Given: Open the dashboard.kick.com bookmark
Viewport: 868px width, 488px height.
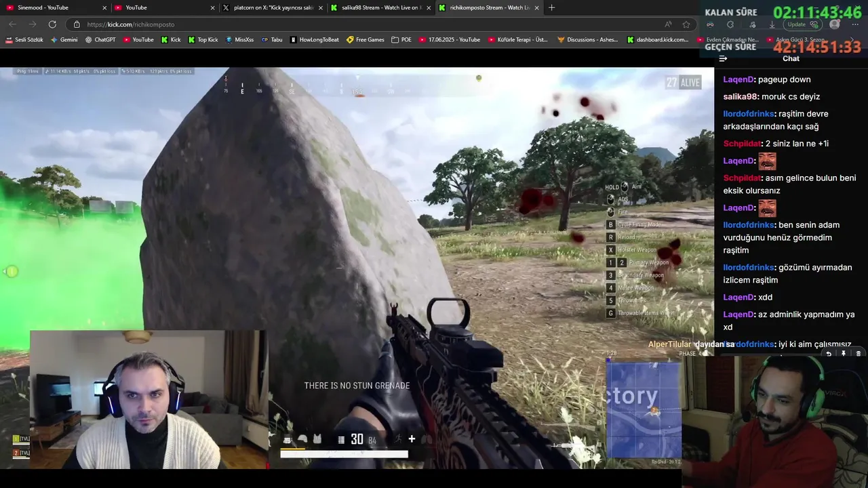Looking at the screenshot, I should pos(657,40).
